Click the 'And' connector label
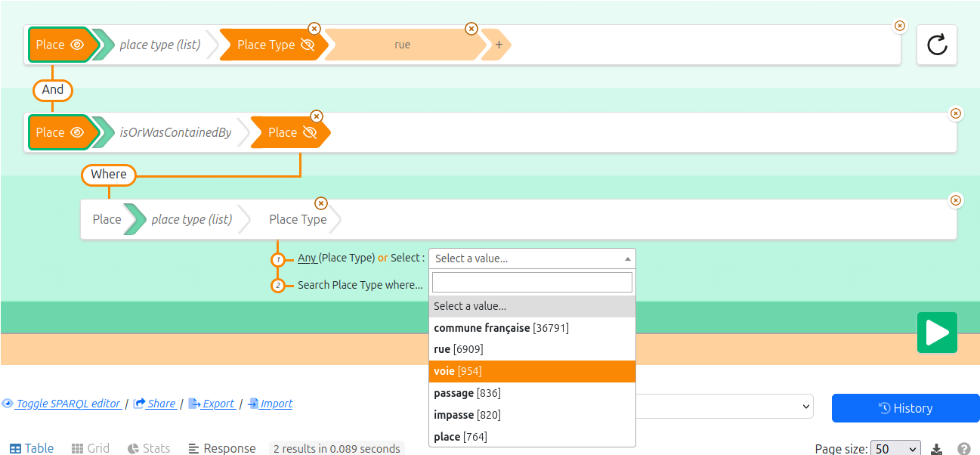 point(53,89)
